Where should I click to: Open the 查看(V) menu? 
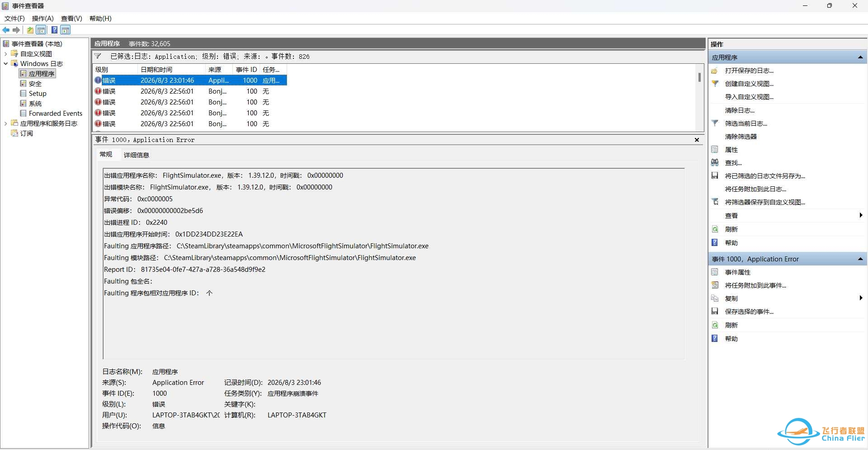click(71, 19)
